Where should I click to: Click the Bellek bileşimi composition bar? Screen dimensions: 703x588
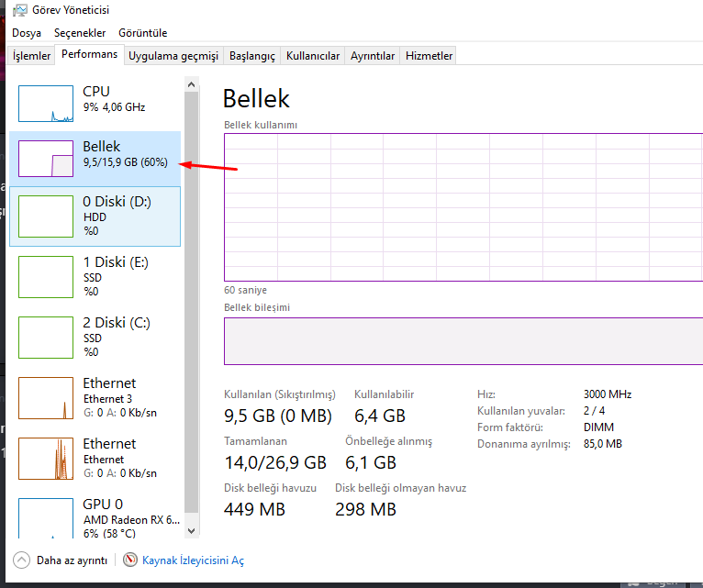tap(463, 341)
